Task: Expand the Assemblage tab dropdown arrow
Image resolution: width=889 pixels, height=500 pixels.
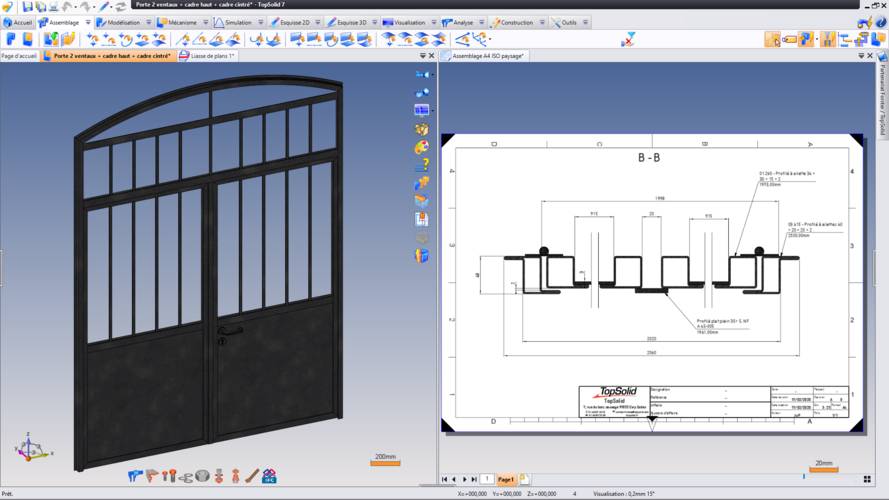Action: tap(88, 22)
